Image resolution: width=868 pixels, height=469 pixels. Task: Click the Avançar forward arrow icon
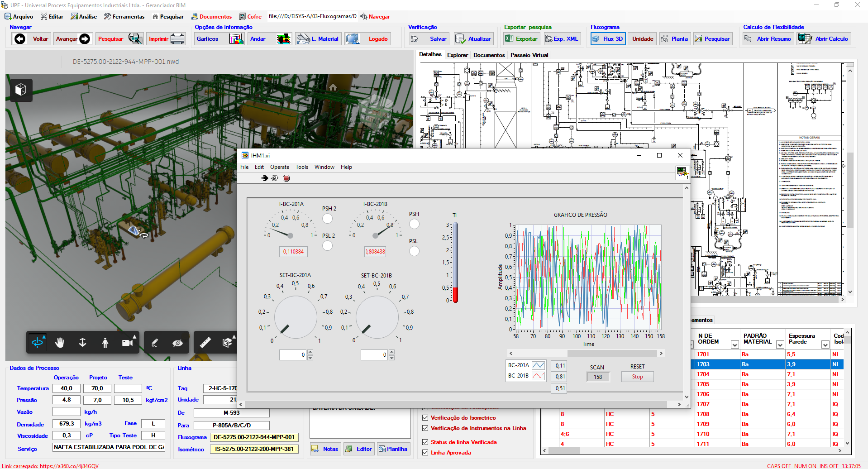pos(85,39)
